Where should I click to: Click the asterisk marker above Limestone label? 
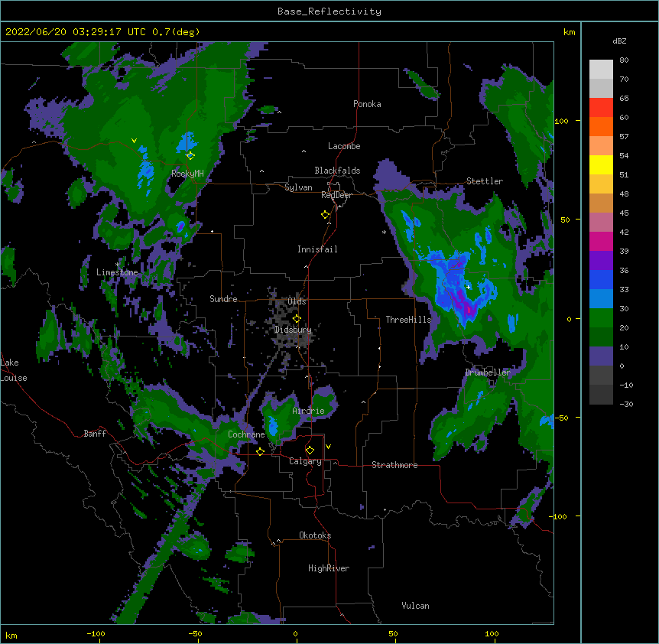point(118,265)
